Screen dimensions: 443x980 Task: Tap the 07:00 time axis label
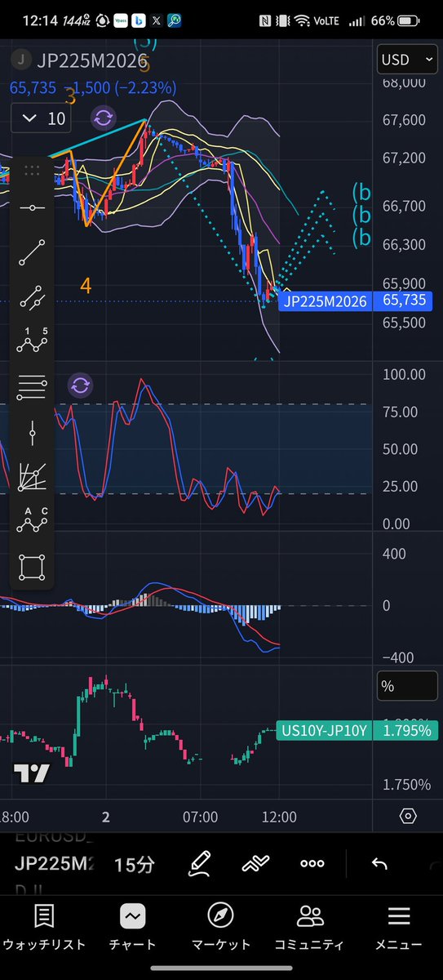click(x=201, y=817)
